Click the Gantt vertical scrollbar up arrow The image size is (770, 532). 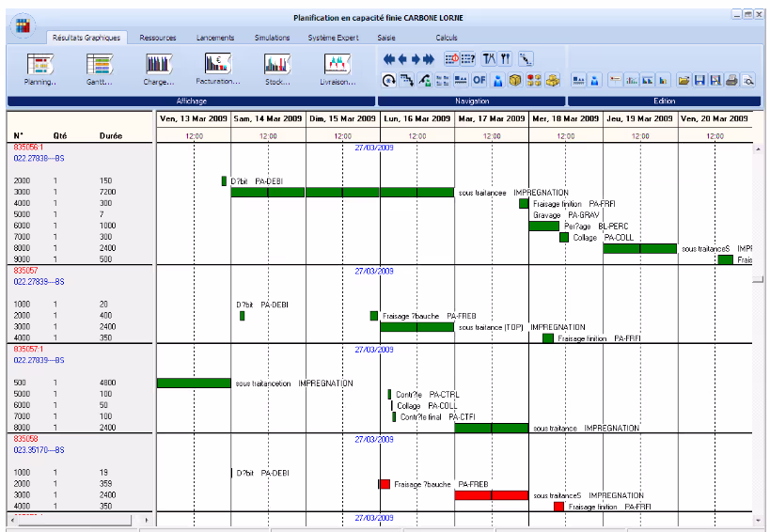click(759, 149)
